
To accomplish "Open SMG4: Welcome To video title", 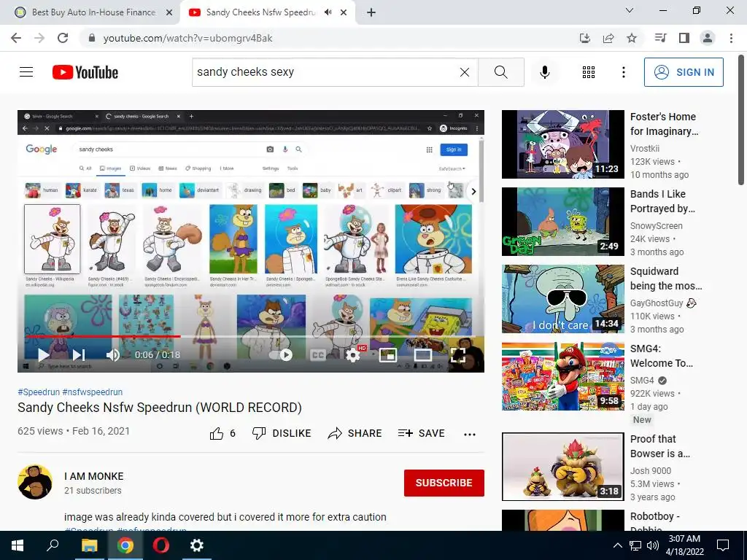I will (662, 356).
